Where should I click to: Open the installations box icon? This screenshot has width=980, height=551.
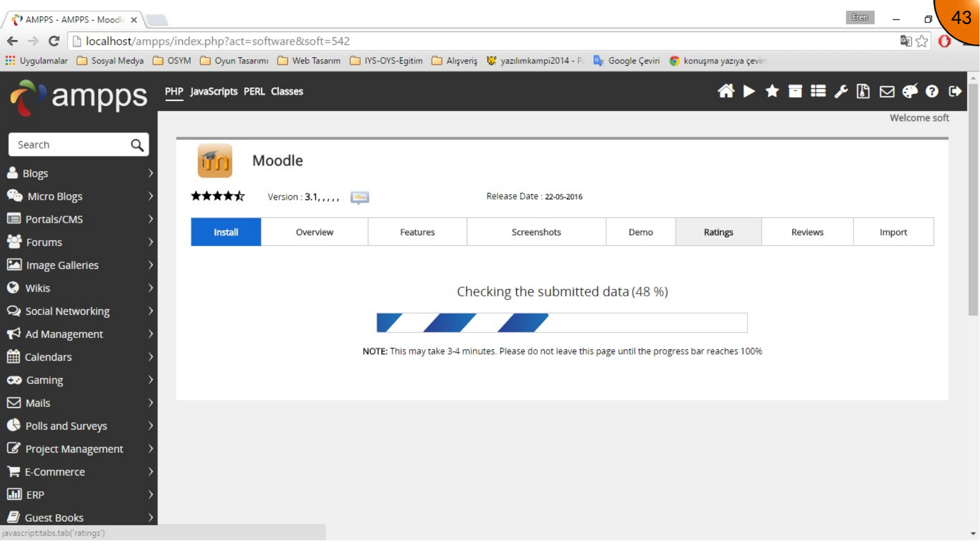point(795,91)
